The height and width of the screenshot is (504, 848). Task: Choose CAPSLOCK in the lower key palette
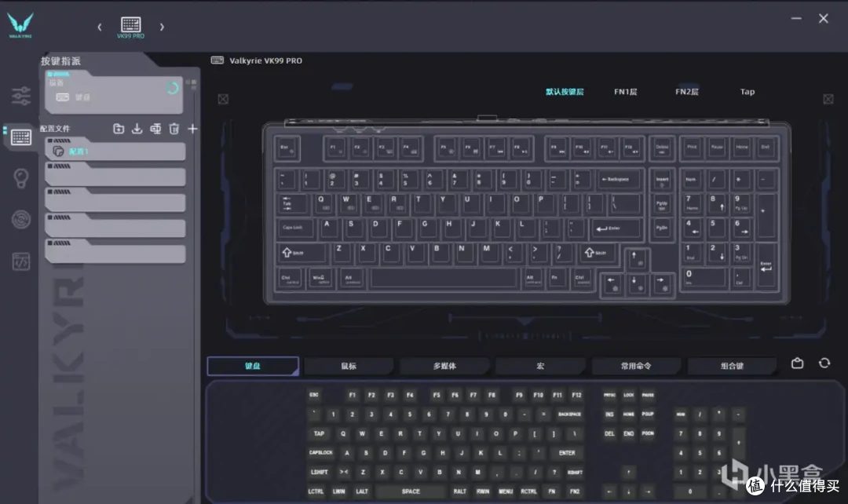[321, 453]
